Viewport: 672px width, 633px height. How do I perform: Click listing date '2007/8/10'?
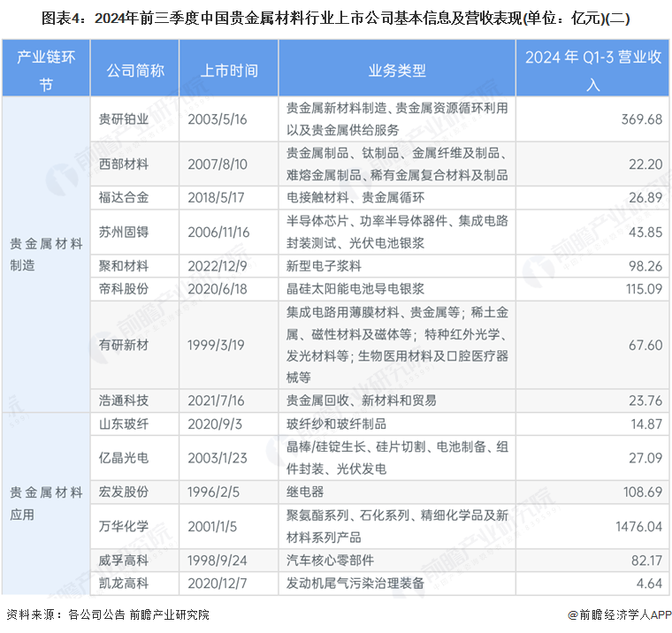(218, 164)
